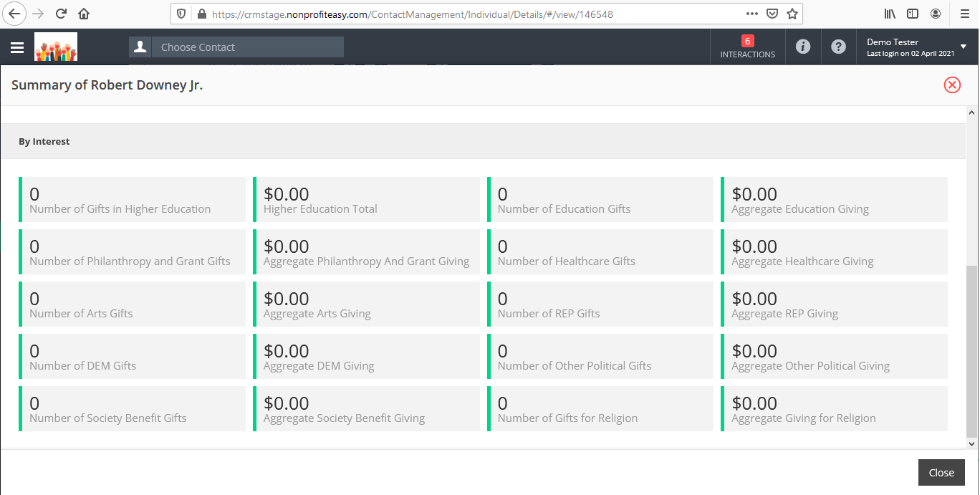Select Number of Society Benefit Gifts
This screenshot has height=495, width=980.
[x=132, y=409]
